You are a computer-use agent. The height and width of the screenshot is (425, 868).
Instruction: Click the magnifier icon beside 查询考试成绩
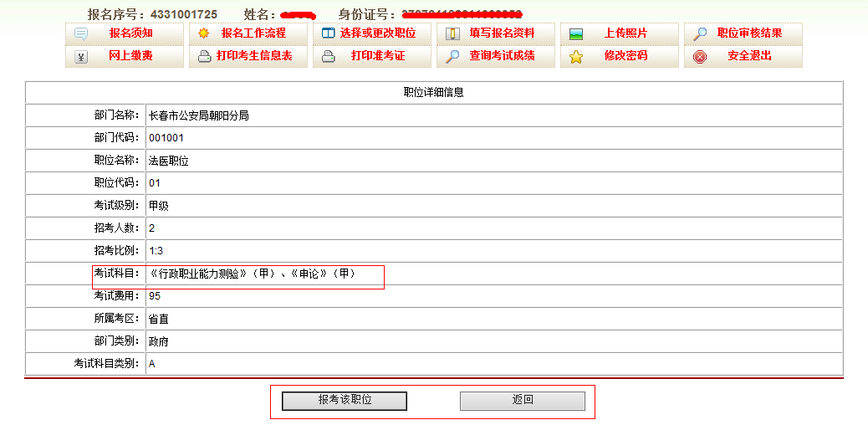point(452,57)
